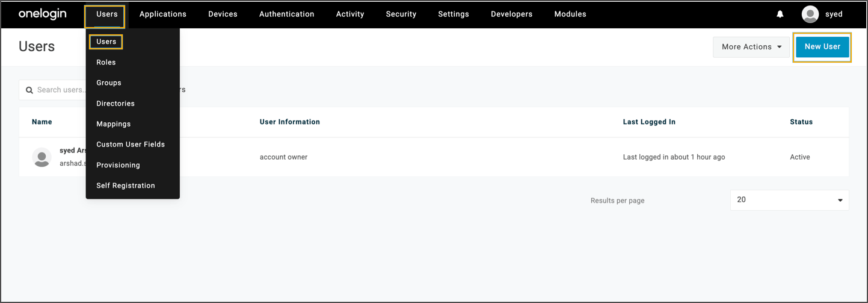Open the Applications menu
This screenshot has height=303, width=868.
coord(162,14)
